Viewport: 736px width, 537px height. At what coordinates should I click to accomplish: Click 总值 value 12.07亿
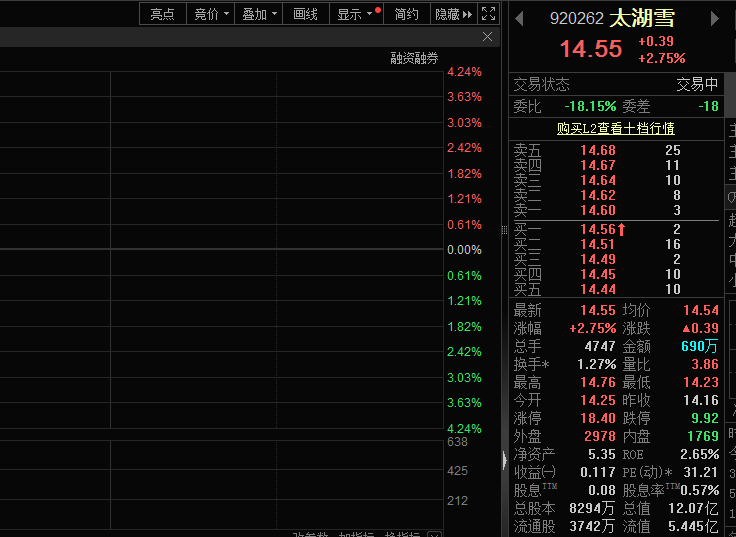[693, 508]
